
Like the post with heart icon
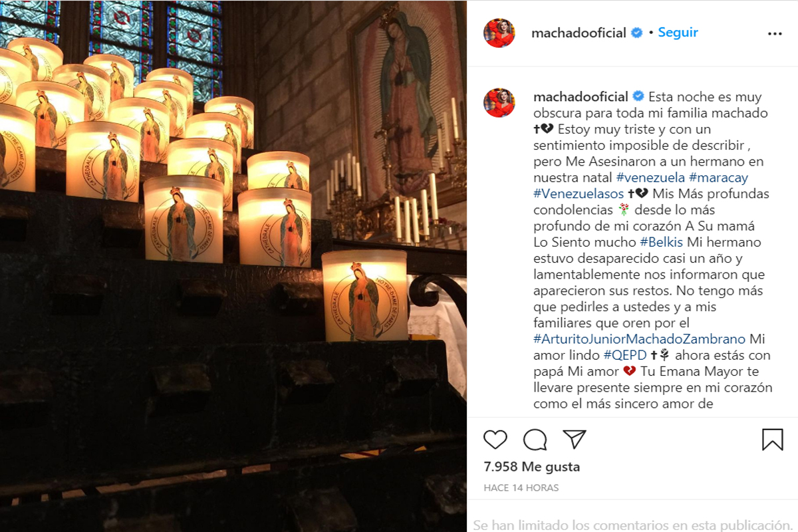pos(495,440)
